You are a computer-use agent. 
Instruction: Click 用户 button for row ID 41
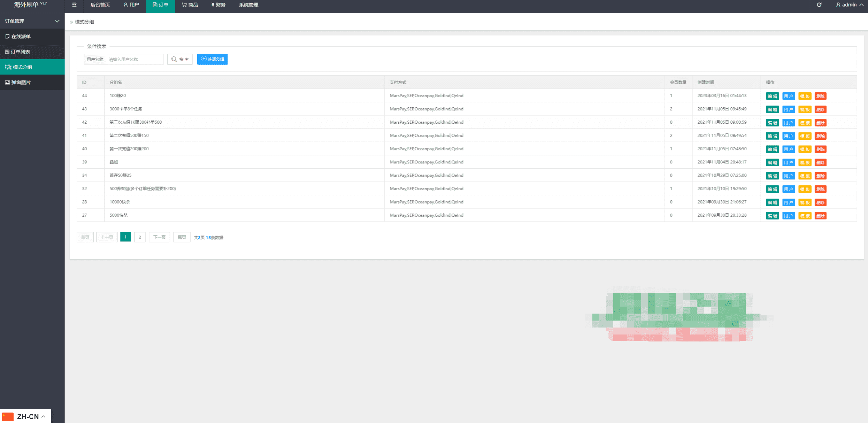788,136
